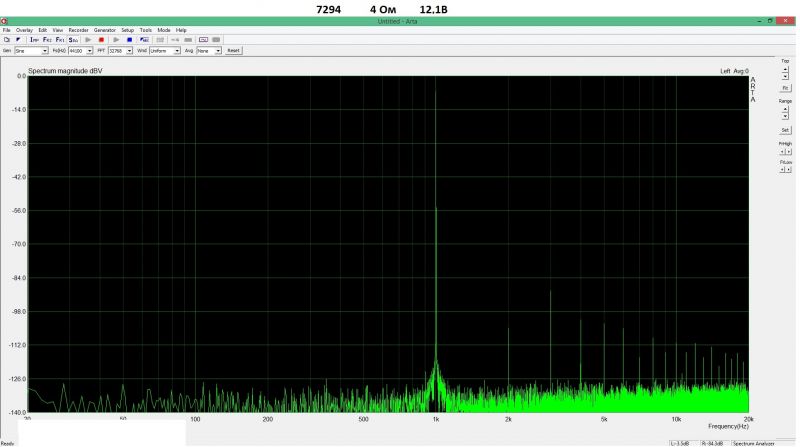Image resolution: width=800 pixels, height=447 pixels.
Task: Click the Top up arrow stepper
Action: click(785, 68)
